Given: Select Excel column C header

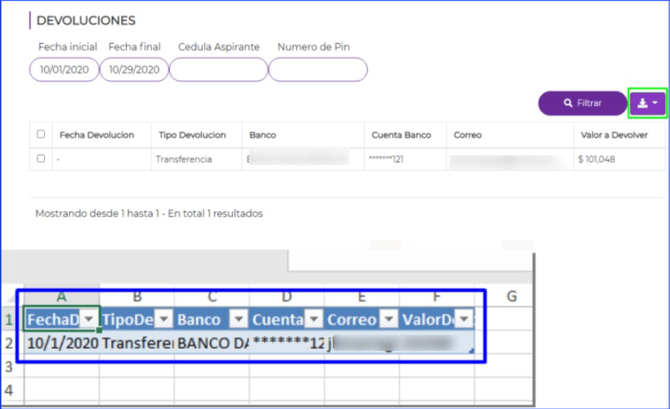Looking at the screenshot, I should click(x=212, y=296).
